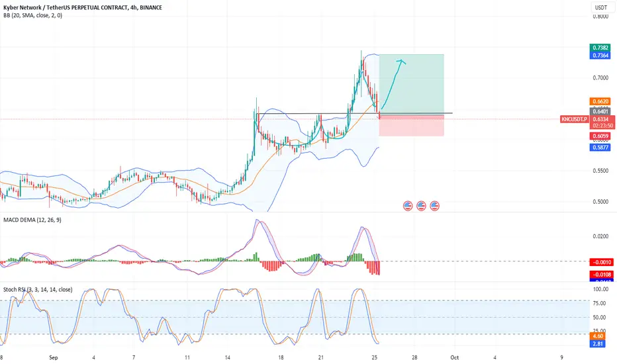Click the 75.00 Stoch RSI axis label
Viewport: 617px width, 364px height.
click(x=599, y=303)
